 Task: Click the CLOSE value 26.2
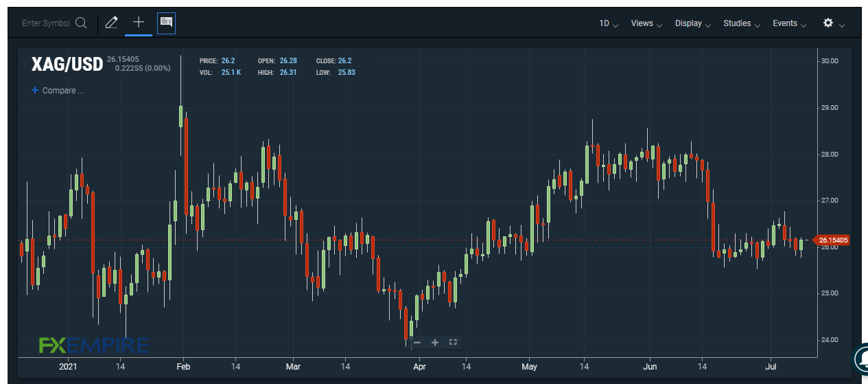344,61
